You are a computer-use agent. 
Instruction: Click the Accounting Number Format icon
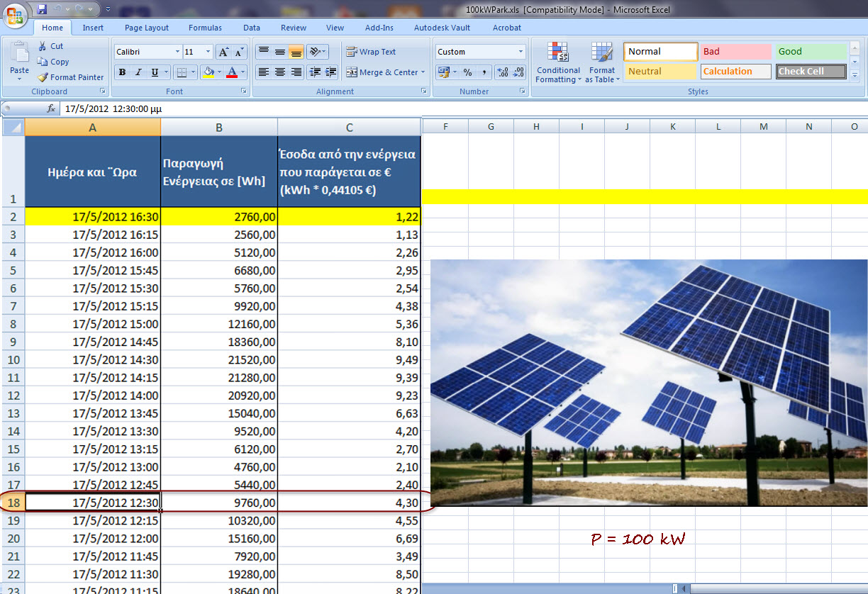pos(443,72)
